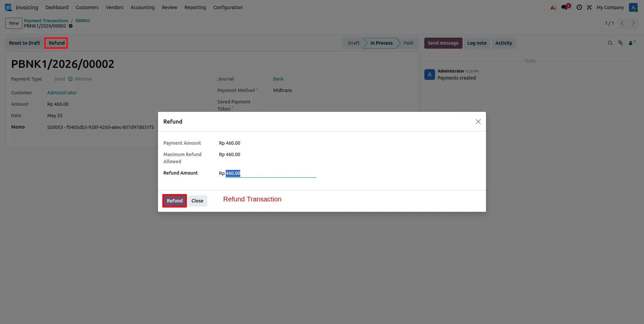Click the Midtrans payment method value
The image size is (644, 324).
click(x=282, y=90)
